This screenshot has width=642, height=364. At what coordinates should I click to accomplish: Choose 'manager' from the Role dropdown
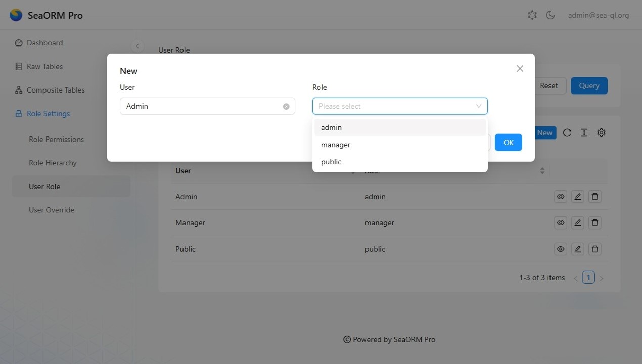[336, 145]
